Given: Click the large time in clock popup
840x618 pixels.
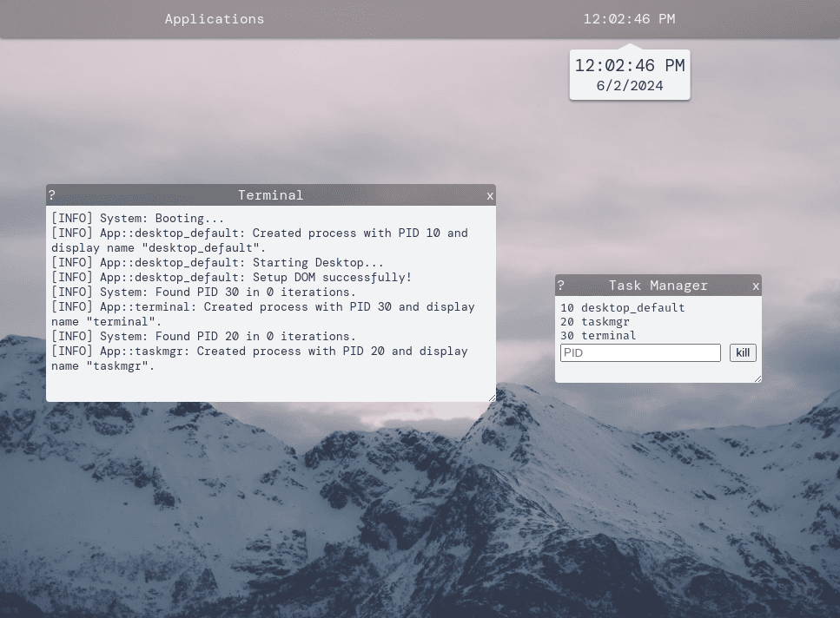Looking at the screenshot, I should point(630,65).
